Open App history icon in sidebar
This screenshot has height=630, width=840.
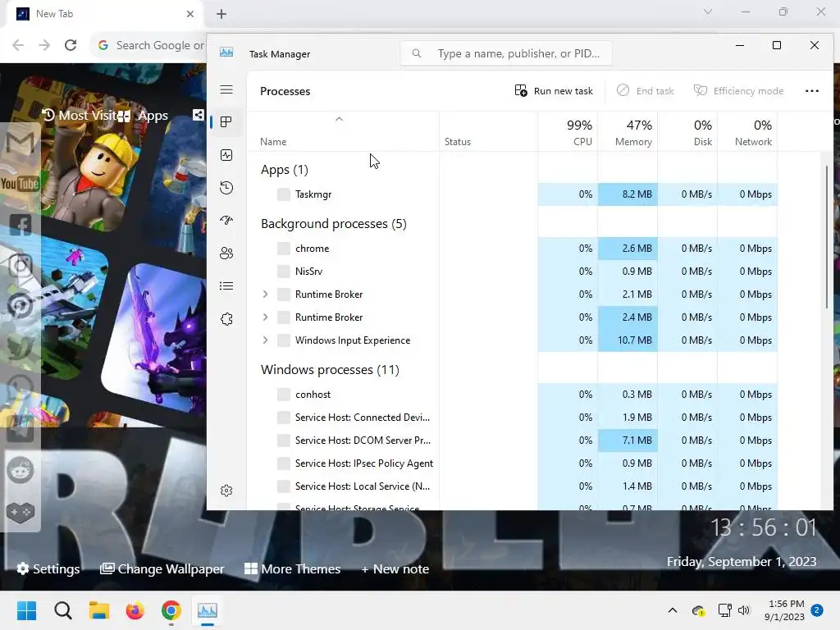pos(226,188)
